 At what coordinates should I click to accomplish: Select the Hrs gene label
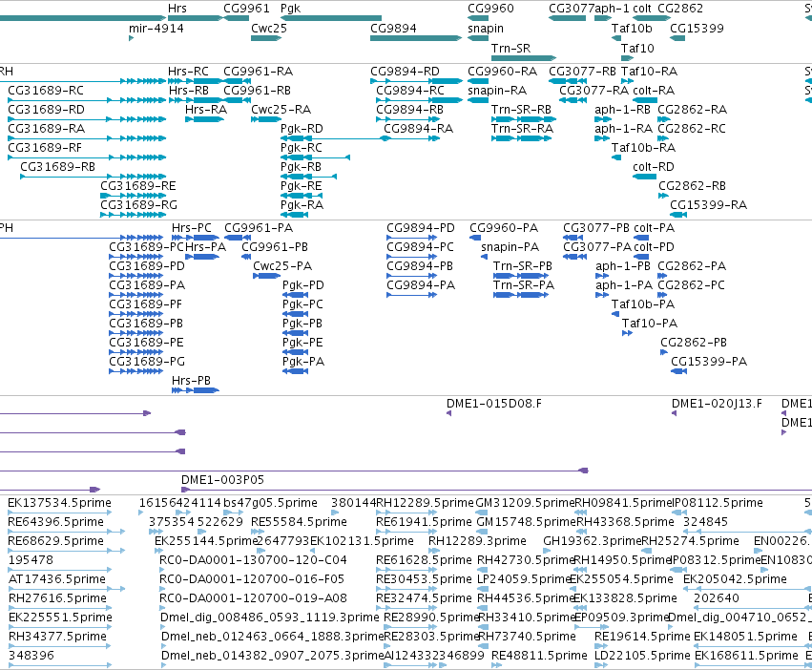(177, 9)
